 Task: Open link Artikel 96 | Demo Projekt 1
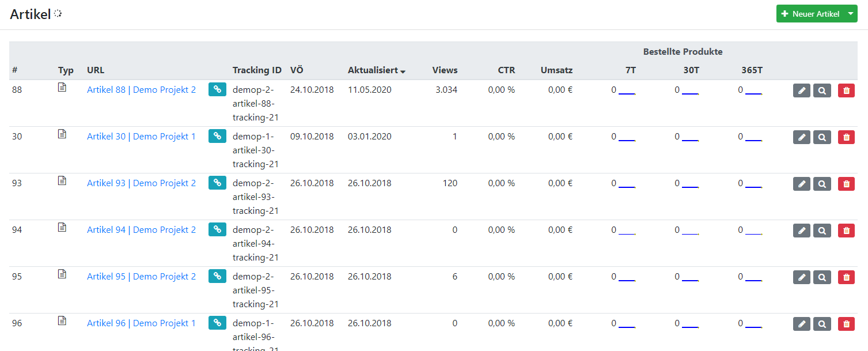click(x=141, y=323)
